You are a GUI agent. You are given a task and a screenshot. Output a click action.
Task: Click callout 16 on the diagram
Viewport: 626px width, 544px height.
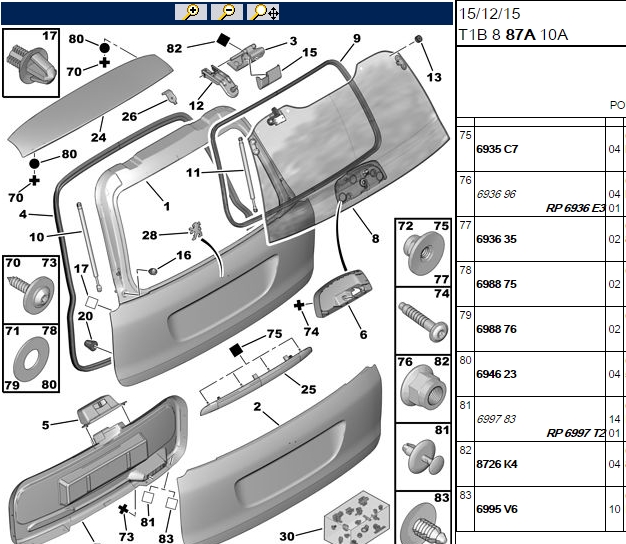[184, 255]
